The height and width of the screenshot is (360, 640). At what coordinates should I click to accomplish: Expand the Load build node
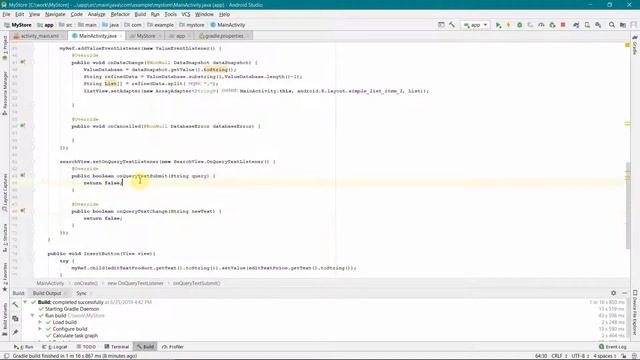click(40, 322)
